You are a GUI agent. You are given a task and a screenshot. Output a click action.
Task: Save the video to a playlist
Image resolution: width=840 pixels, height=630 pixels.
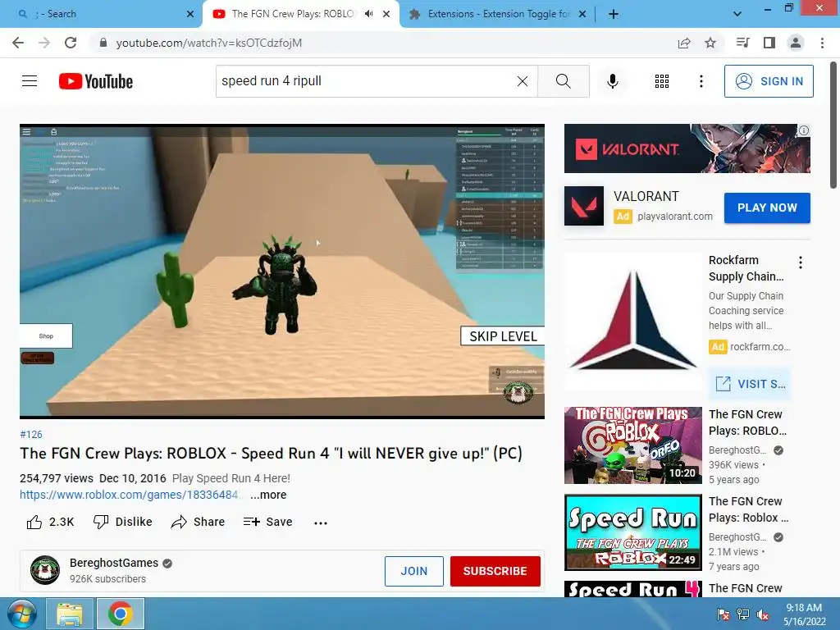[267, 522]
